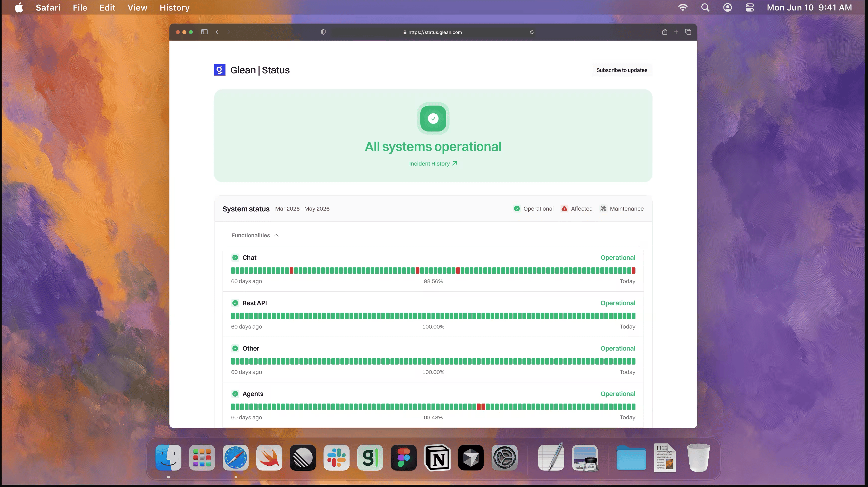Click red outage bars in Agents timeline

(x=481, y=407)
